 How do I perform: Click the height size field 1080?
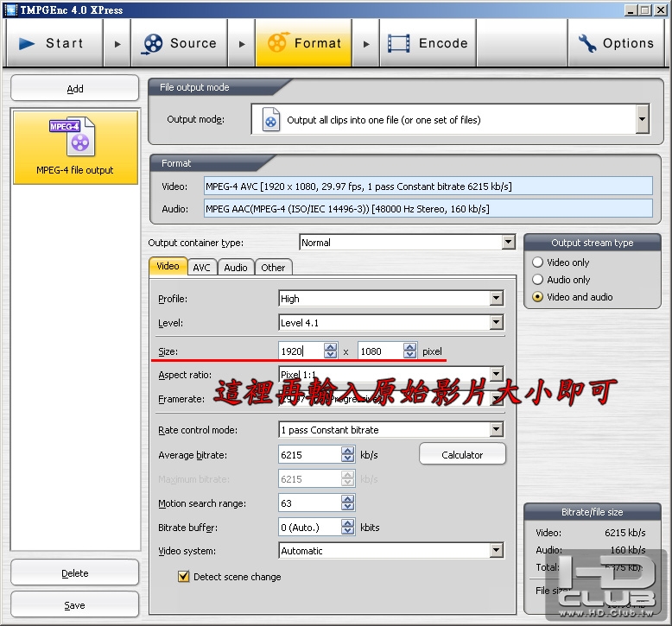coord(381,351)
